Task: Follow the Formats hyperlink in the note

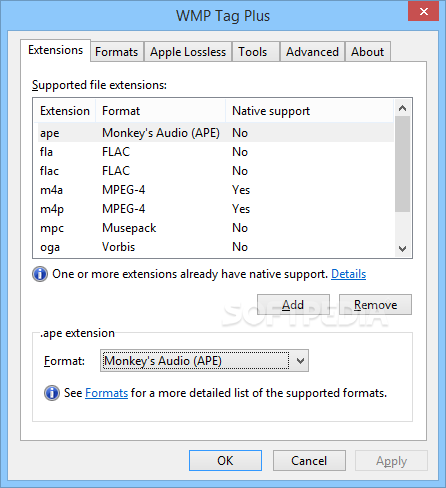Action: [107, 393]
